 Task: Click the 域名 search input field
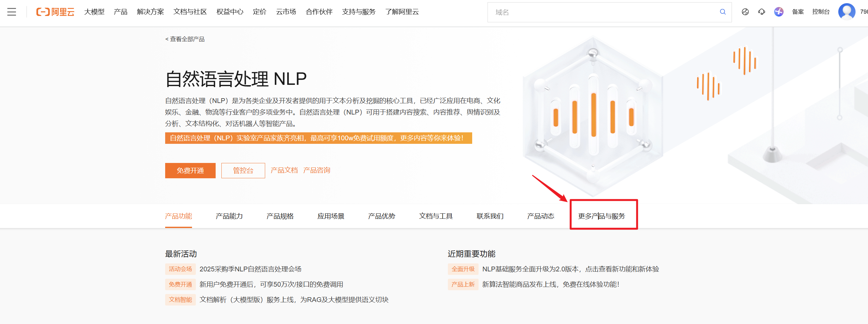coord(603,12)
